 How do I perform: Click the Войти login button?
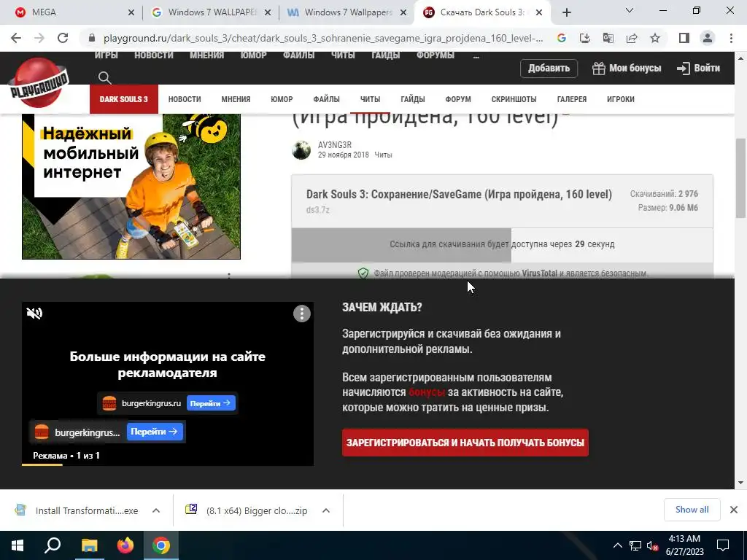click(x=698, y=68)
